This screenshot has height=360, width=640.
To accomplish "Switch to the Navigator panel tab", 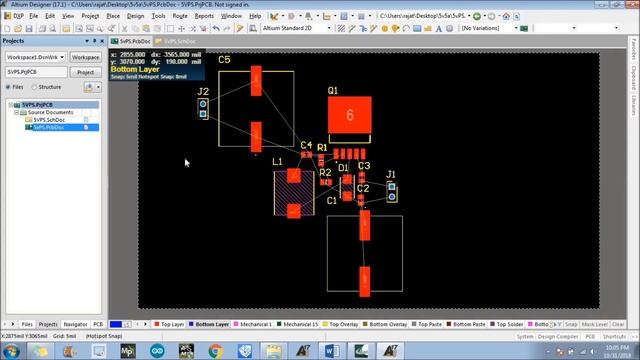I will point(76,324).
